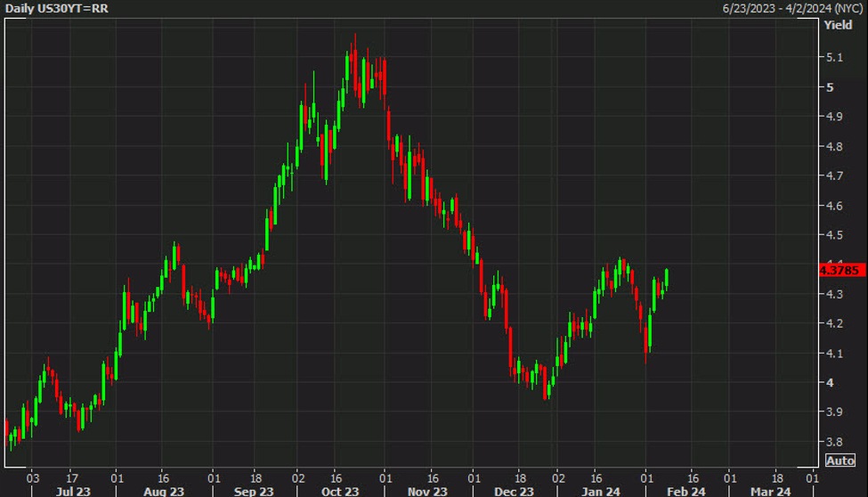The width and height of the screenshot is (868, 497).
Task: Click the 3.8 level on yield axis
Action: (835, 442)
